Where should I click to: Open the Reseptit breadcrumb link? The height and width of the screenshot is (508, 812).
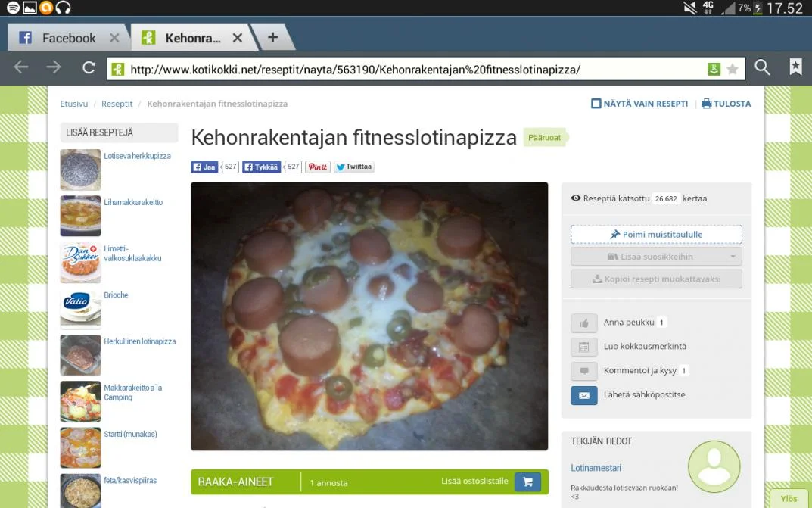(117, 104)
